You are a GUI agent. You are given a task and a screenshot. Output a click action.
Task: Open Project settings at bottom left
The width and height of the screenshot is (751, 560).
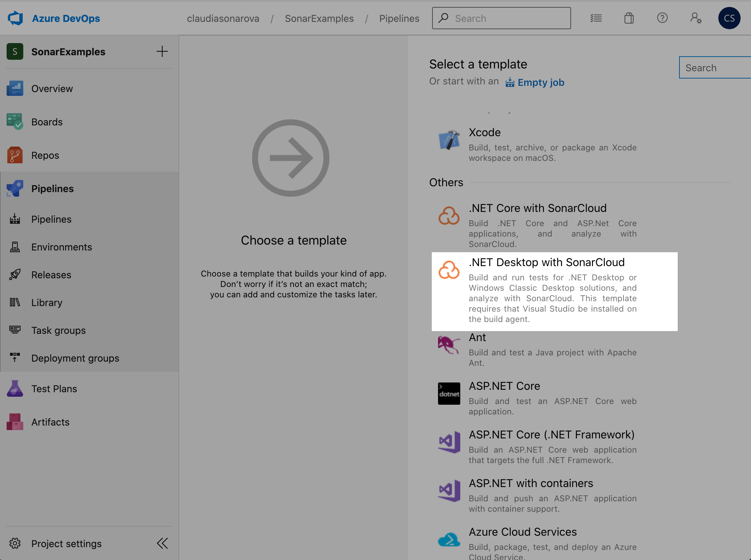point(66,543)
